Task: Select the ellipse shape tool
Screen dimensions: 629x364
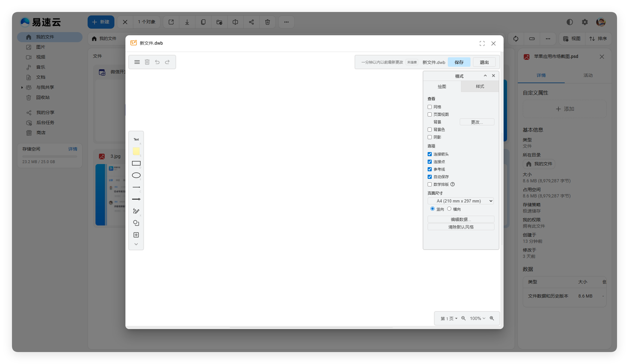Action: [x=136, y=175]
